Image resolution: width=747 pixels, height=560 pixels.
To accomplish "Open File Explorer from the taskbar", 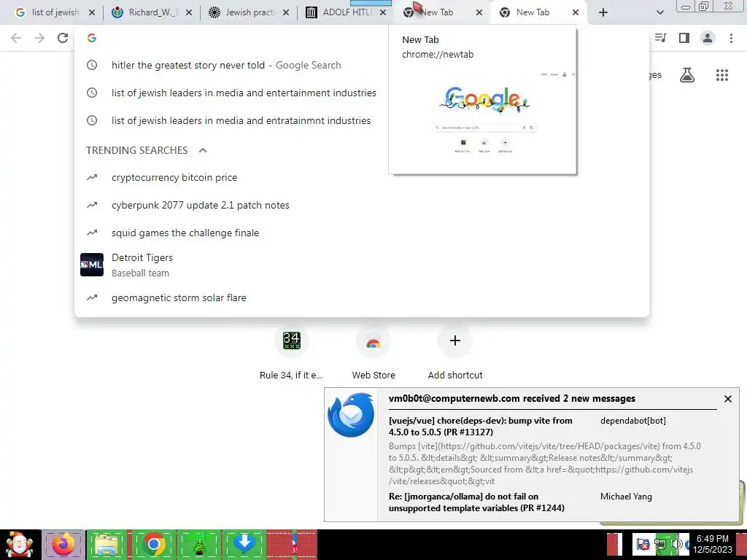I will (x=107, y=545).
